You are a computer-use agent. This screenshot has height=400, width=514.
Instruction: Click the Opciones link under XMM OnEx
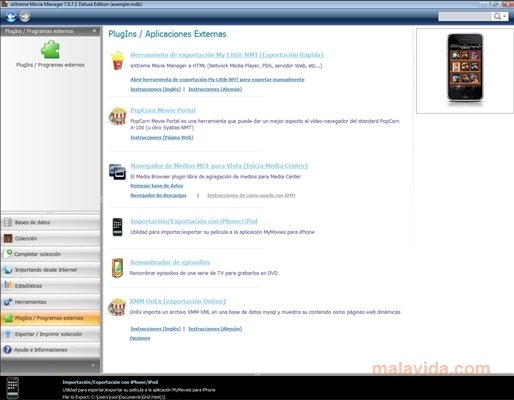coord(140,338)
